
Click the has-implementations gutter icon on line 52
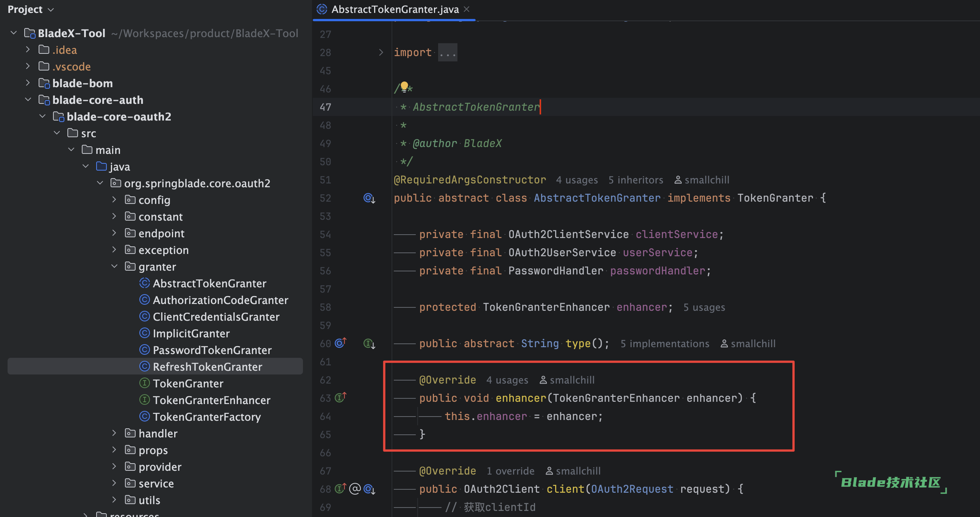369,198
